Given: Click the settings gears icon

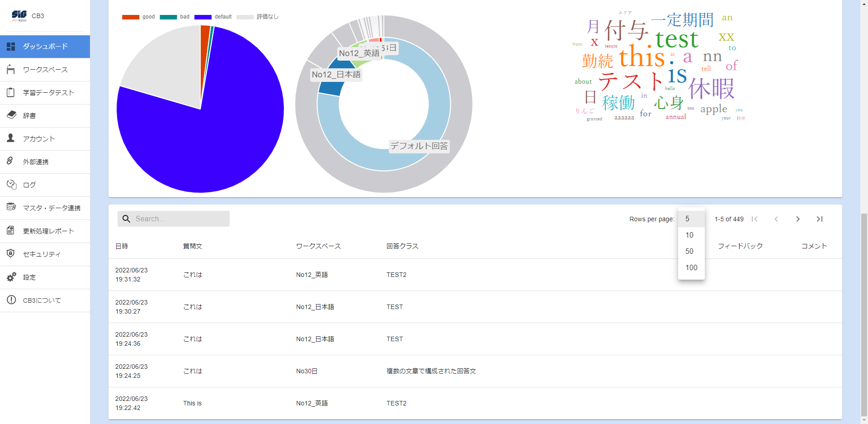Looking at the screenshot, I should [11, 277].
